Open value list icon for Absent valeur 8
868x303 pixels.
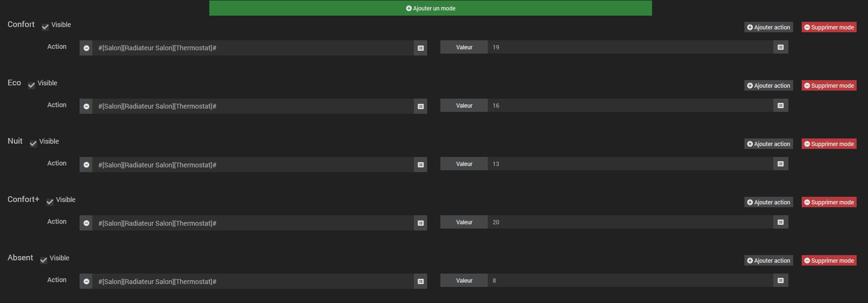click(780, 280)
